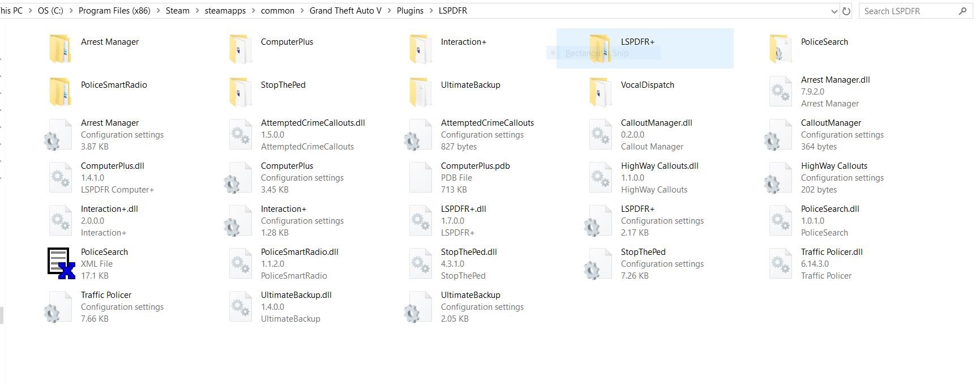Viewport: 980px width, 384px height.
Task: Open the Arrest Manager folder icon
Action: 60,48
